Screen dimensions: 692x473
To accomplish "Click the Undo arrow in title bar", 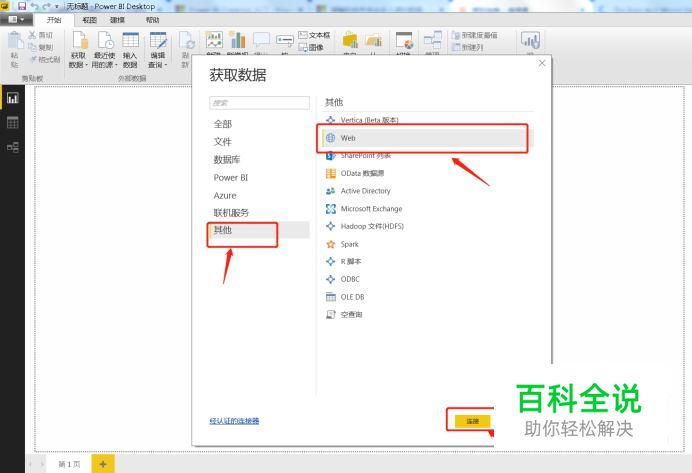I will pyautogui.click(x=34, y=6).
